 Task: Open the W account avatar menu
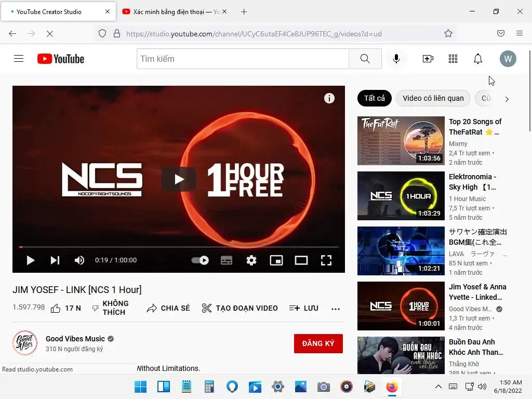pos(508,59)
